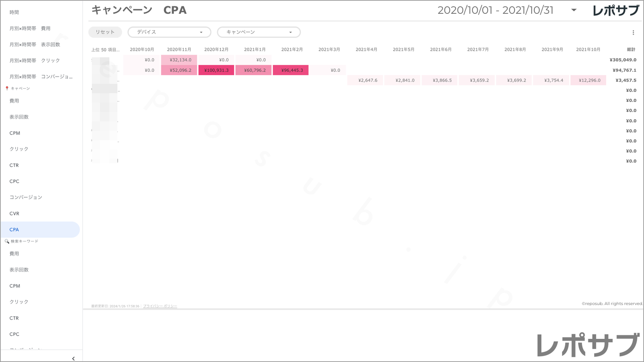
Task: Open the 月別×時間帯 クリック page
Action: (x=34, y=61)
